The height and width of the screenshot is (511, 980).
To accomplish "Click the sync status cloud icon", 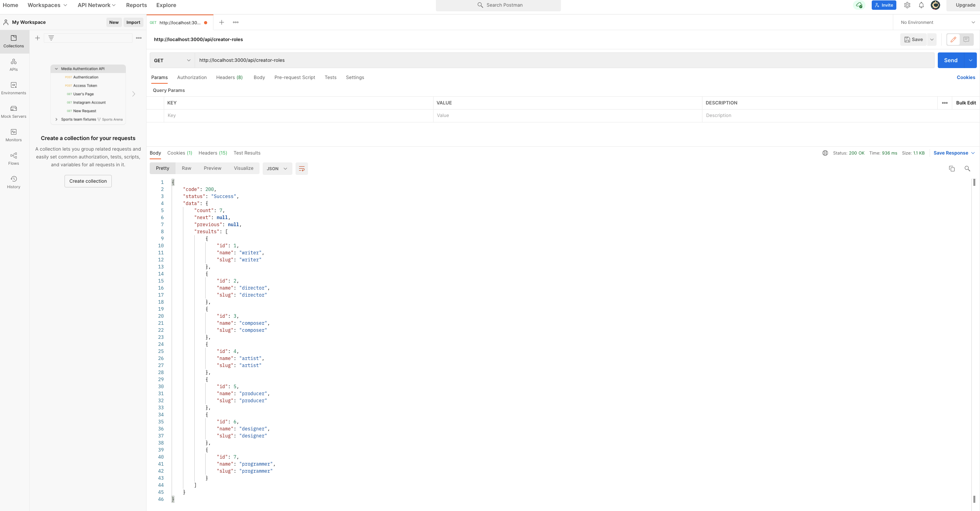I will pyautogui.click(x=859, y=5).
